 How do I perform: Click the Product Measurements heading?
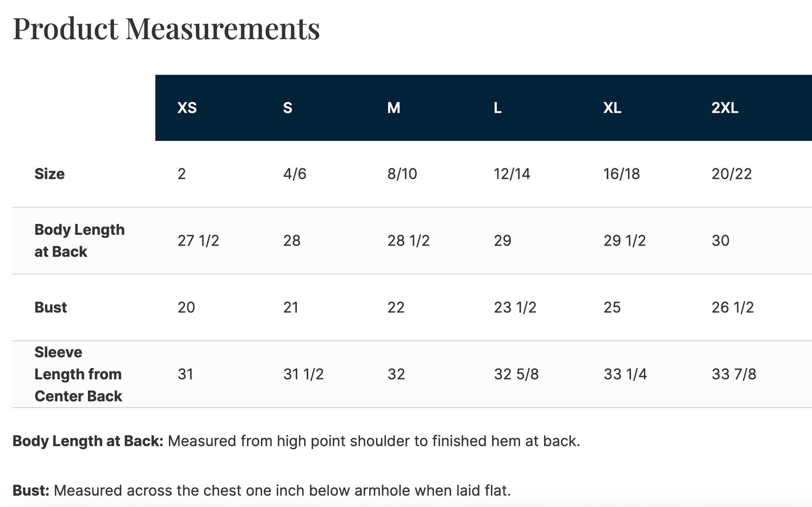166,28
